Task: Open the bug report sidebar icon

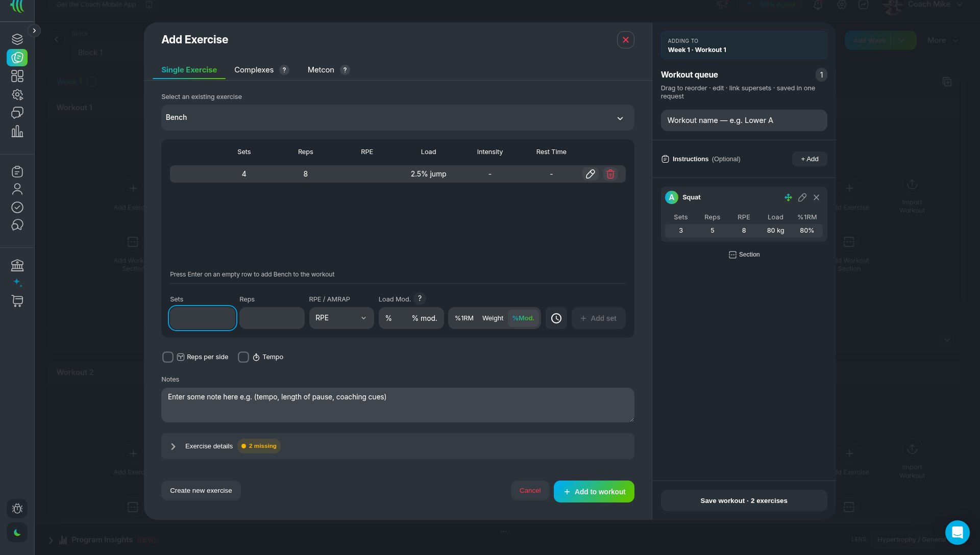Action: point(17,509)
